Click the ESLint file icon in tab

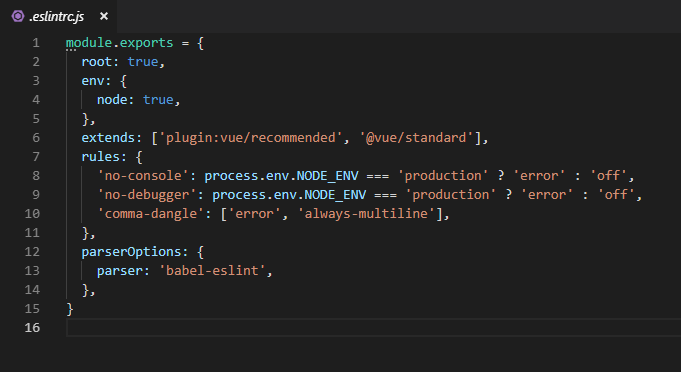pyautogui.click(x=18, y=16)
